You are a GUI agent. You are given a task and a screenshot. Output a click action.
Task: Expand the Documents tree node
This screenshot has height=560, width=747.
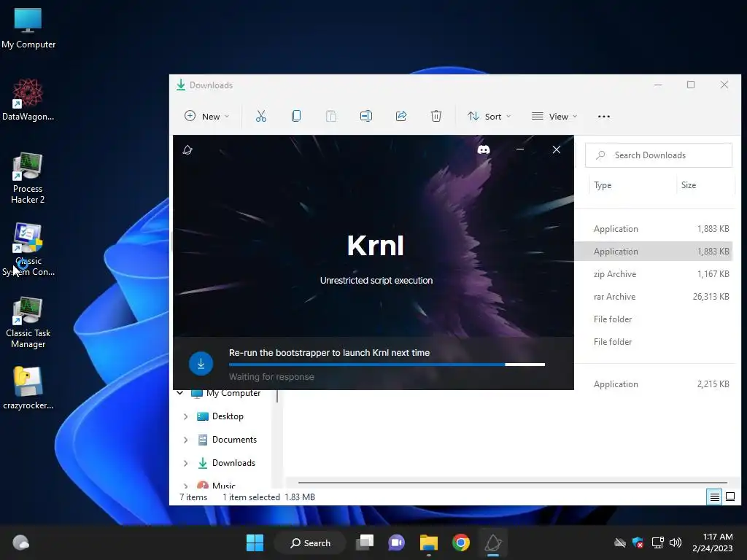(185, 440)
